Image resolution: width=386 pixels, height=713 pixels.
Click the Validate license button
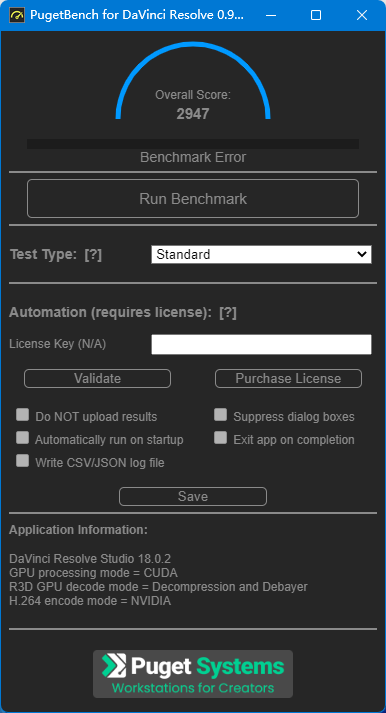pyautogui.click(x=97, y=378)
